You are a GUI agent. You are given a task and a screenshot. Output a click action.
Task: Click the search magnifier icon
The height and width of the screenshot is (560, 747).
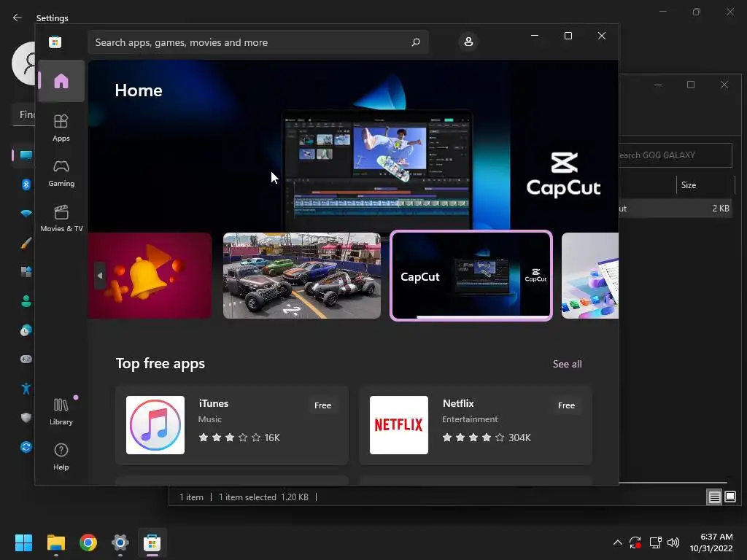pyautogui.click(x=415, y=42)
